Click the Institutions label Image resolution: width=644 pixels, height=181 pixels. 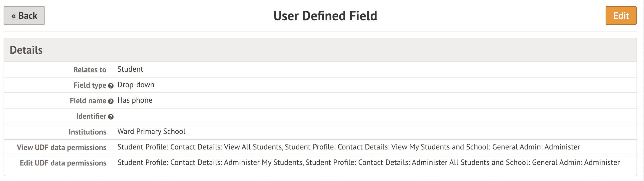point(87,132)
